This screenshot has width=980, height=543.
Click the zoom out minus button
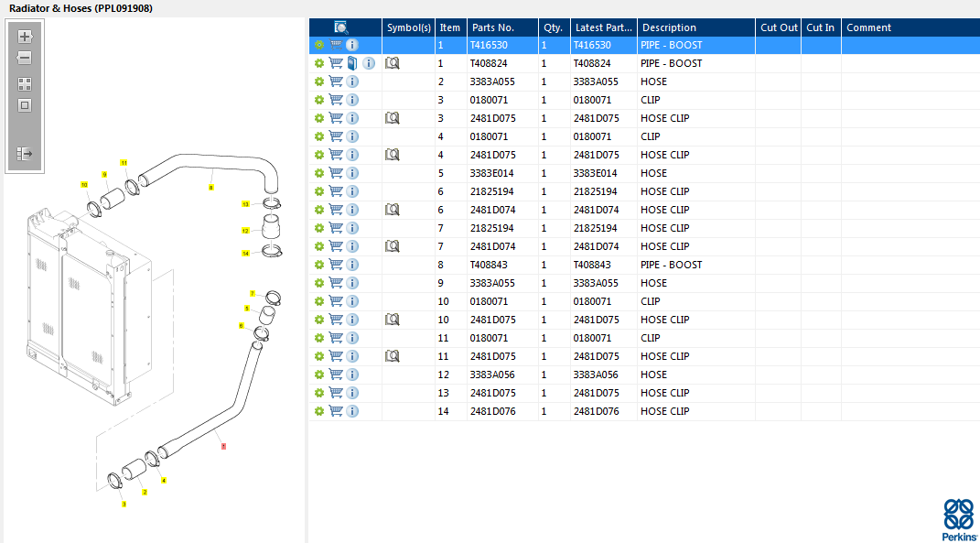pos(25,58)
